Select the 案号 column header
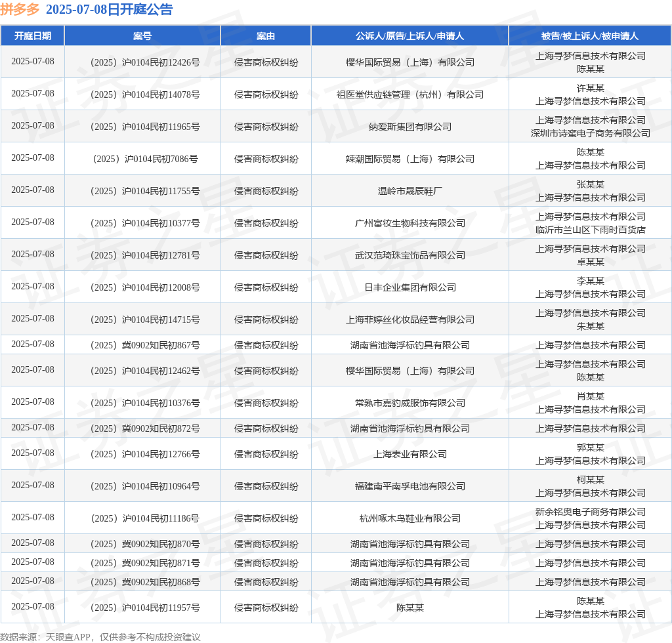This screenshot has width=672, height=643. tap(142, 36)
